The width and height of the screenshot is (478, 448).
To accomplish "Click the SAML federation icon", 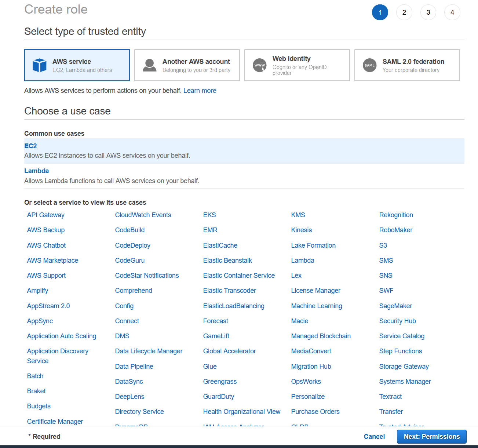I will click(x=370, y=65).
